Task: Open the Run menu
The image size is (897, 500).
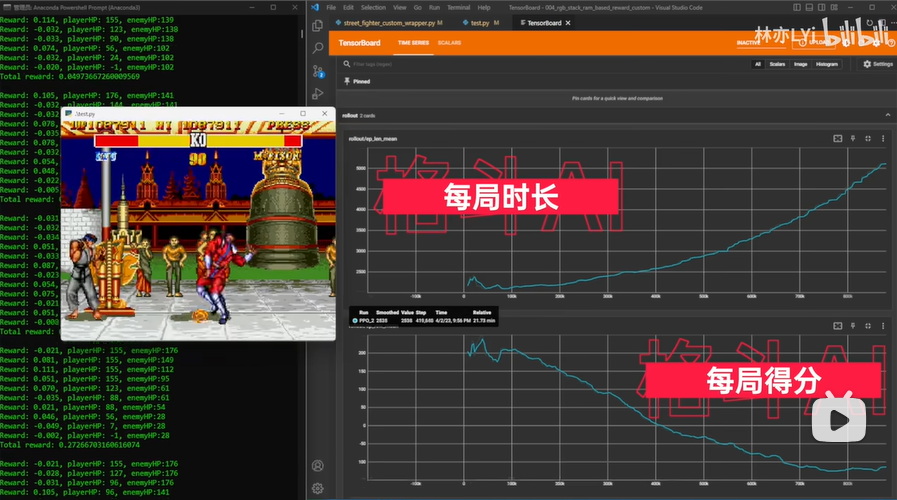Action: [x=434, y=7]
